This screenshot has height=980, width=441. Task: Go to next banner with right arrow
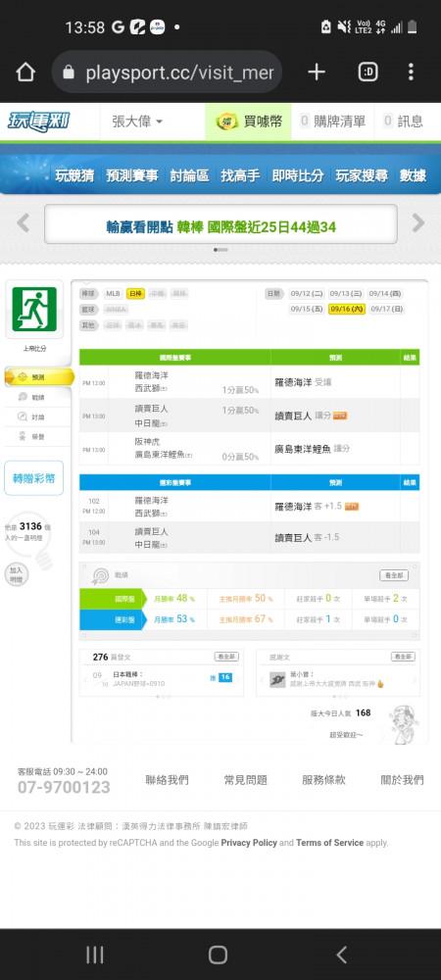(417, 223)
